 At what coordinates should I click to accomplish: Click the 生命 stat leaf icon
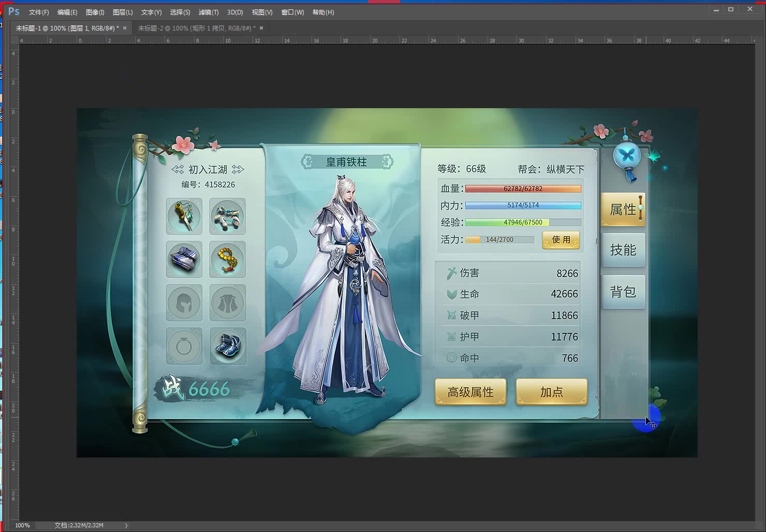[x=451, y=294]
